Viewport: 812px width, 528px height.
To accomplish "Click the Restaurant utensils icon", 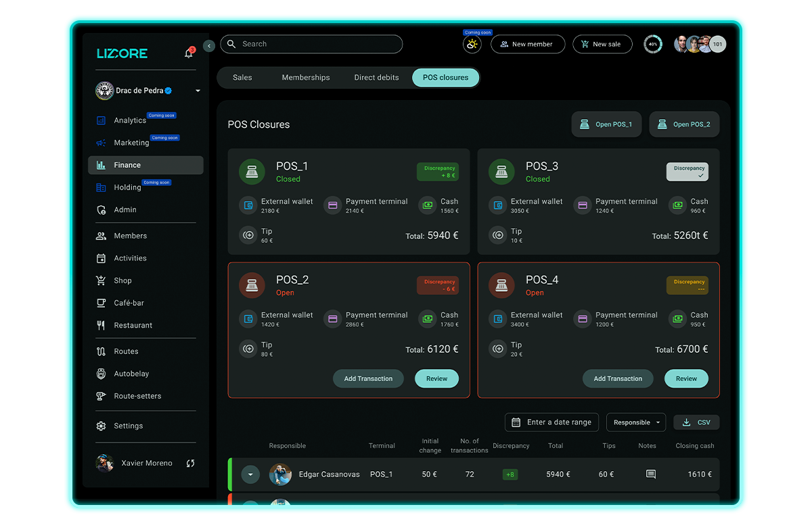I will tap(101, 325).
